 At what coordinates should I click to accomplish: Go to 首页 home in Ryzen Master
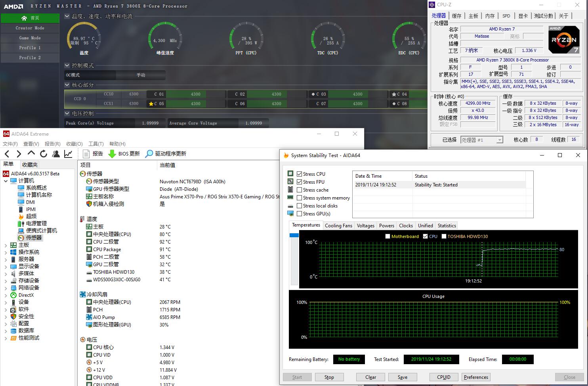coord(30,18)
